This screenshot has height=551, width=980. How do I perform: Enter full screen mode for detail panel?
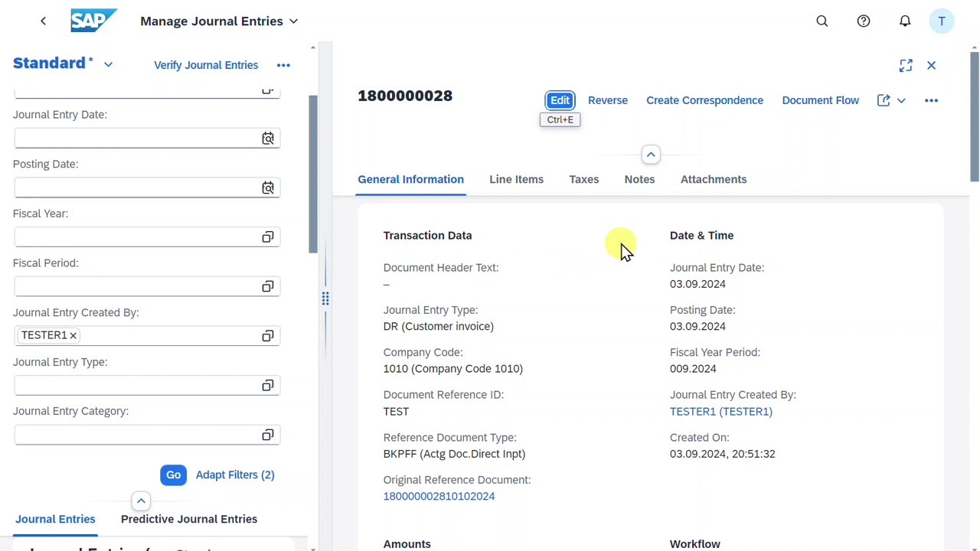coord(906,66)
